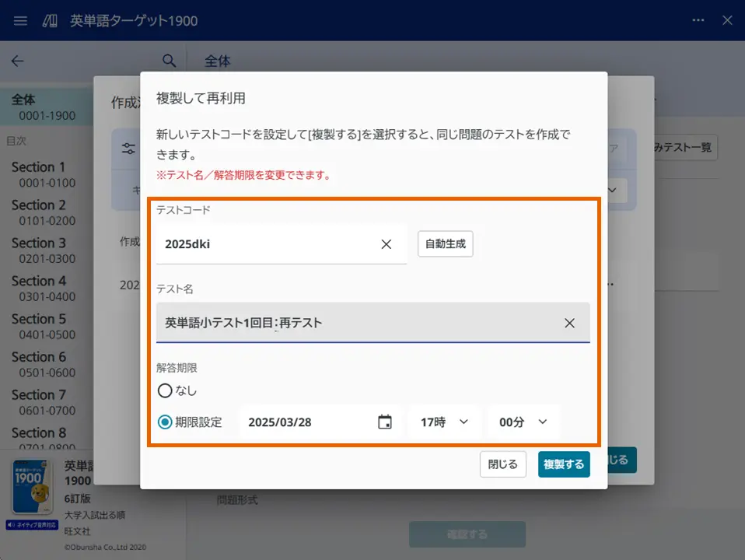Screen dimensions: 745x560
Task: Click 閉じる to dismiss the dialog
Action: pyautogui.click(x=502, y=464)
